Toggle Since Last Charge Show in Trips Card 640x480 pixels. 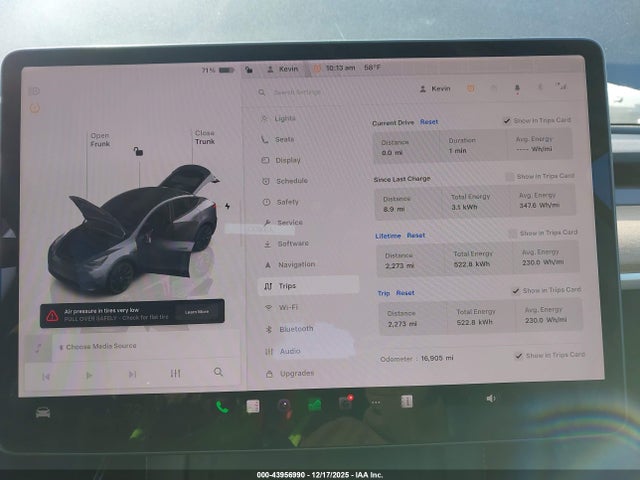click(510, 177)
